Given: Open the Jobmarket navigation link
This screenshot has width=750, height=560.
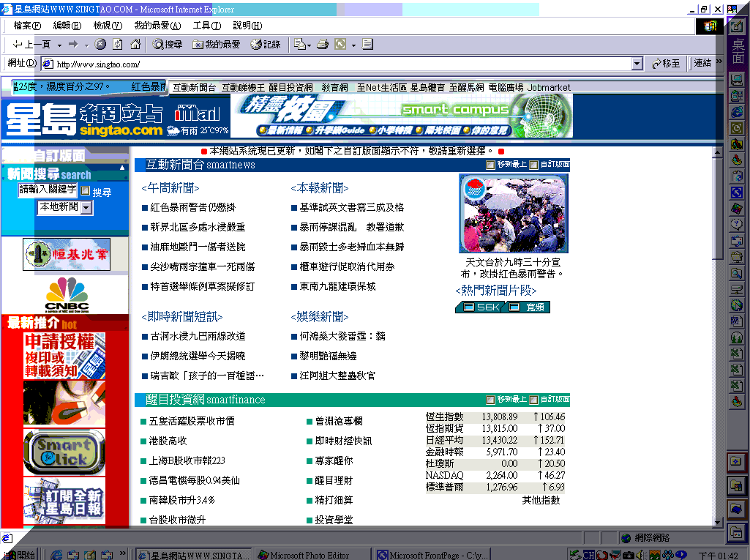Looking at the screenshot, I should coord(549,88).
